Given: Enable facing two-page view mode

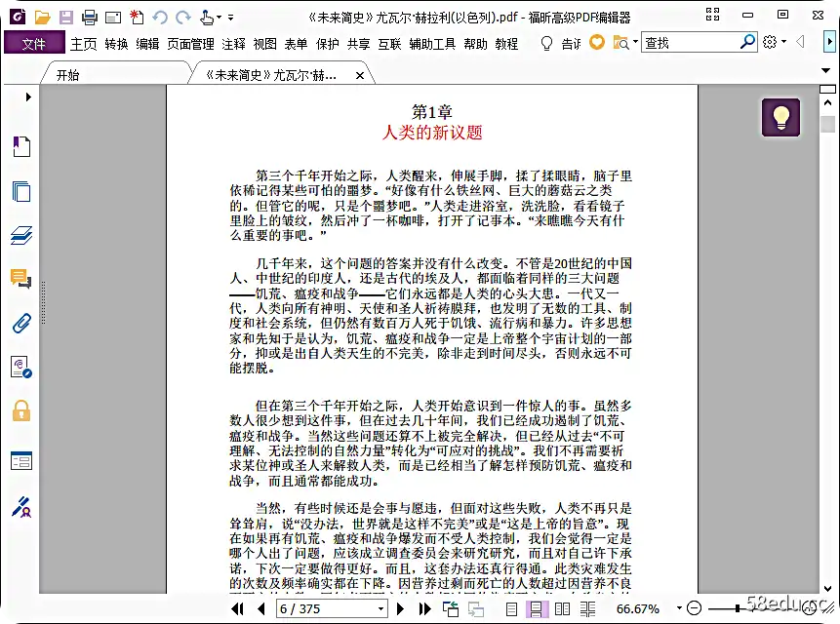Looking at the screenshot, I should click(x=562, y=608).
